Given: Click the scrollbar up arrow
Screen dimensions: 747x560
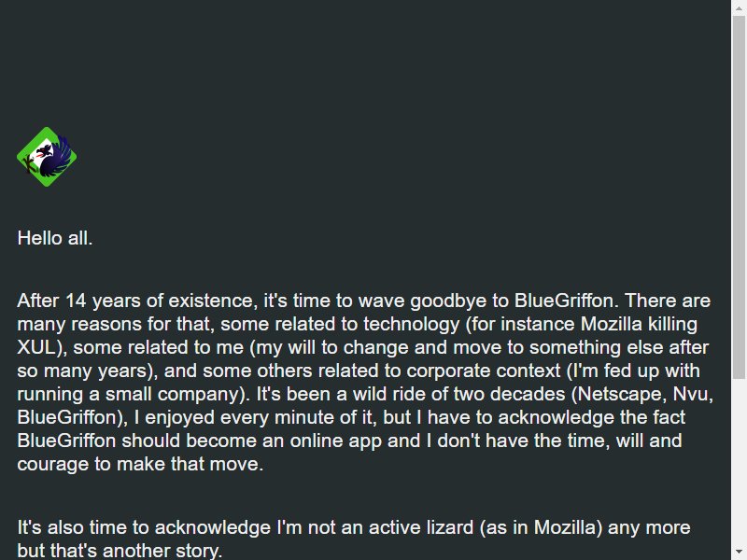Looking at the screenshot, I should 739,8.
